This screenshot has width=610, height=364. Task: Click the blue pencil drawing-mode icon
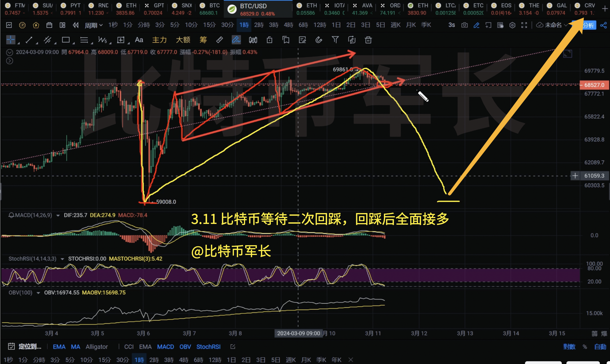(477, 25)
